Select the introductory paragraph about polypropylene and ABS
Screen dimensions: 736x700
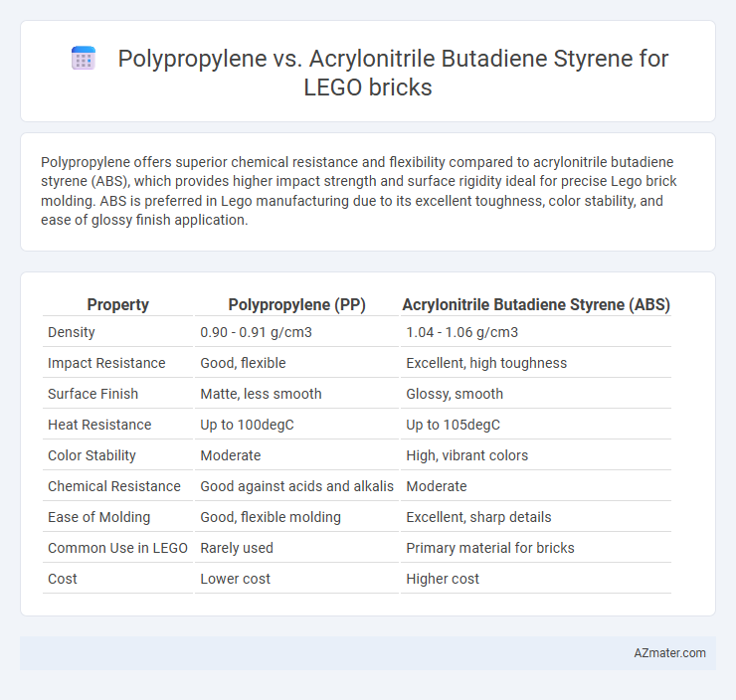[359, 191]
